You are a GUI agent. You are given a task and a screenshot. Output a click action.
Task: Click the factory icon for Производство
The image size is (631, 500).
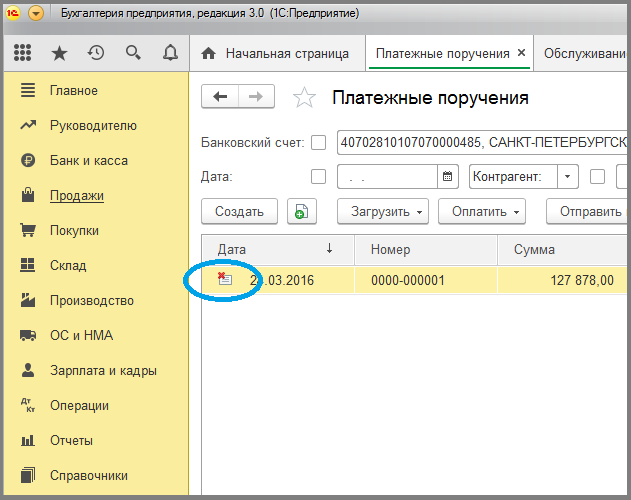click(28, 300)
